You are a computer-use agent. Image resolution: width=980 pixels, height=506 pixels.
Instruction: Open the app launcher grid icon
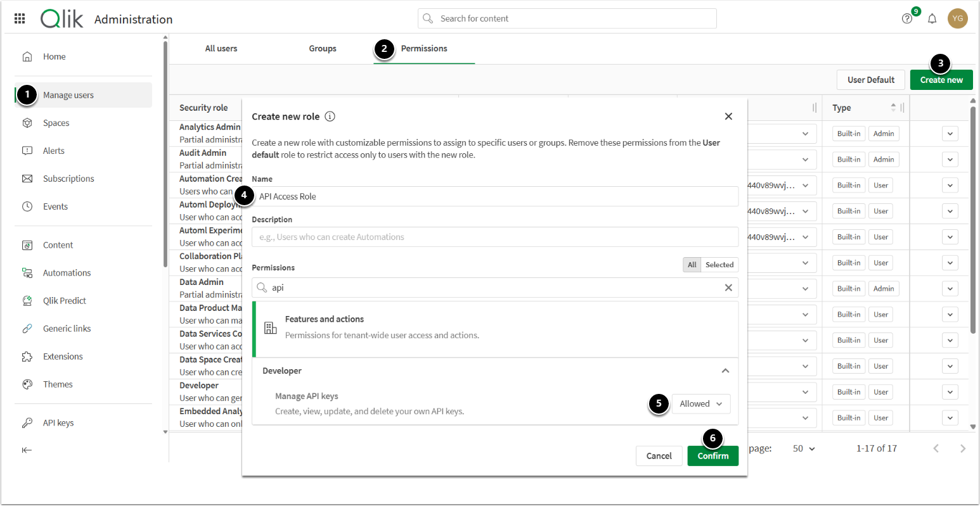pyautogui.click(x=20, y=19)
